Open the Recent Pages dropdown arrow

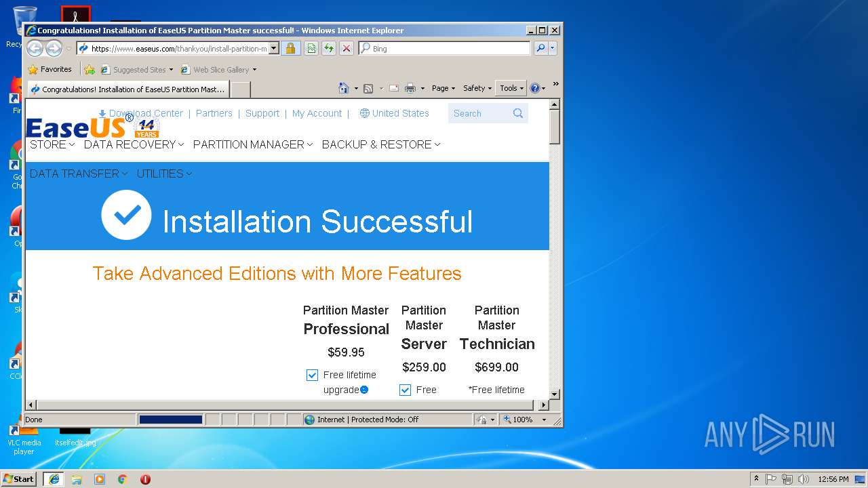pos(68,49)
